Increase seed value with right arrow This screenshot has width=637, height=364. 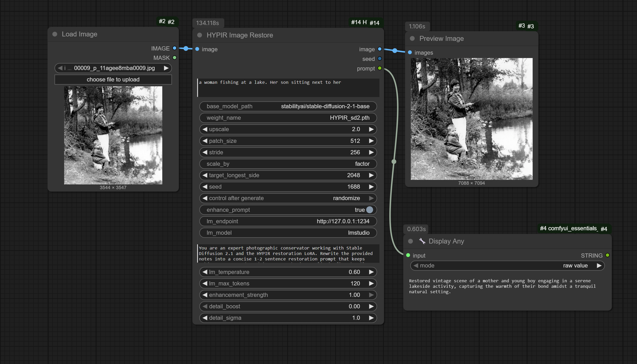pos(371,187)
